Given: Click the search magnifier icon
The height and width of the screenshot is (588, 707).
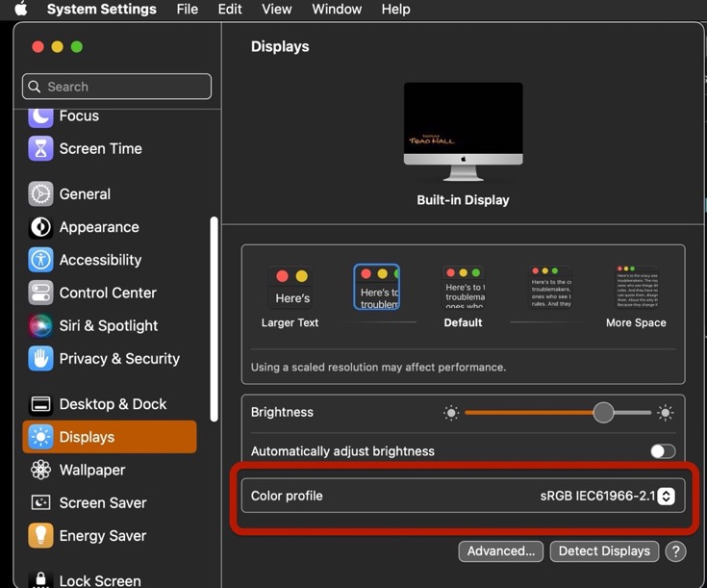Looking at the screenshot, I should point(35,87).
